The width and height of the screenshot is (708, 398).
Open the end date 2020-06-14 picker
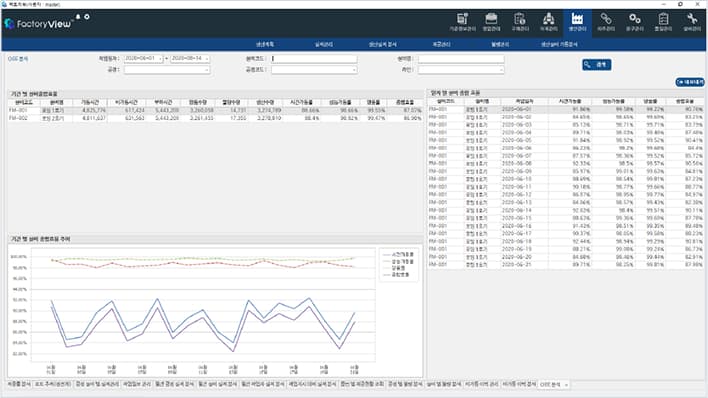[190, 59]
